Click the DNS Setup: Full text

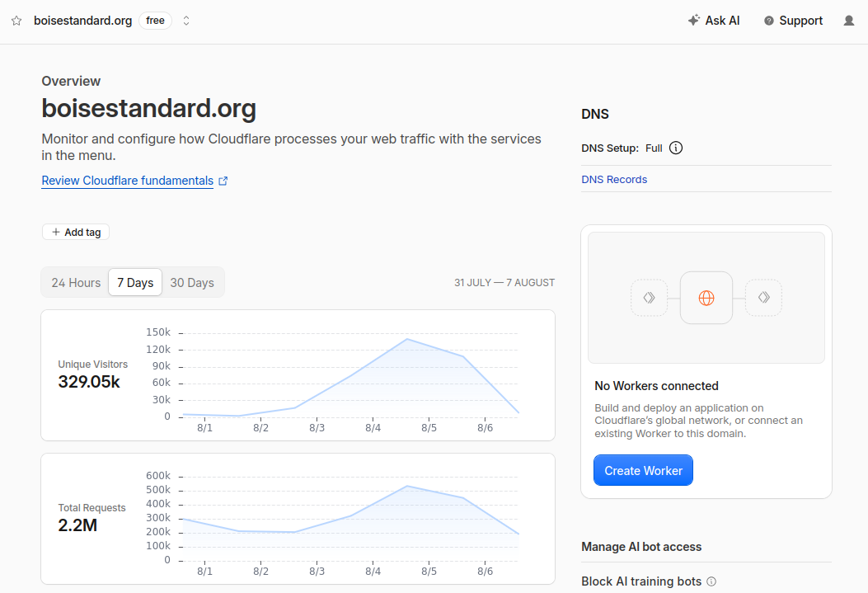[622, 148]
